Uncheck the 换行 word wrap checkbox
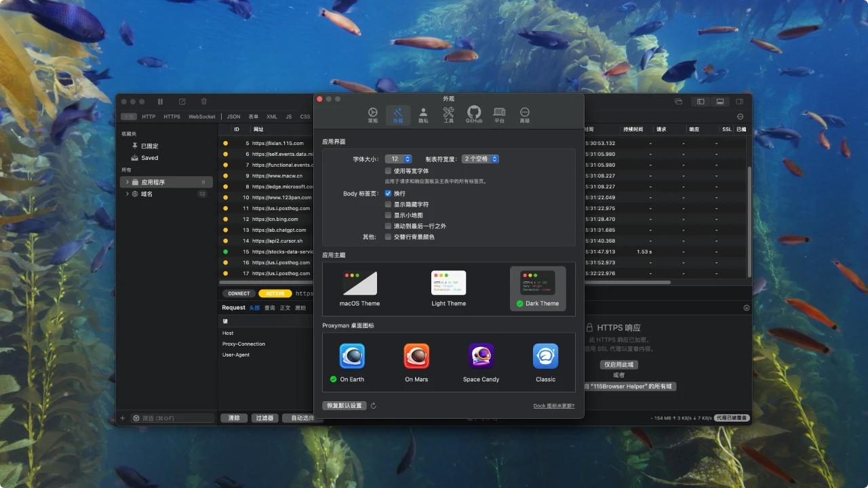Viewport: 868px width, 488px height. (388, 193)
